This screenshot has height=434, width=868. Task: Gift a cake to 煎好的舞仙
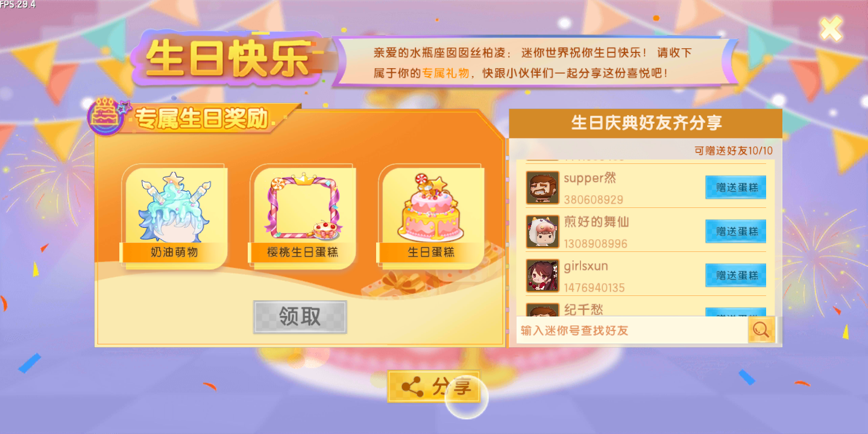click(x=735, y=231)
